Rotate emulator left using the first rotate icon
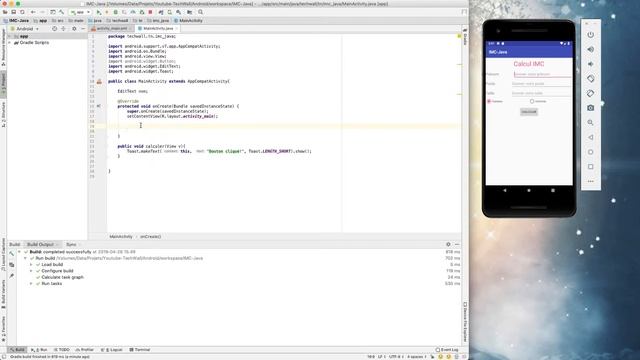This screenshot has height=360, width=640. (591, 78)
